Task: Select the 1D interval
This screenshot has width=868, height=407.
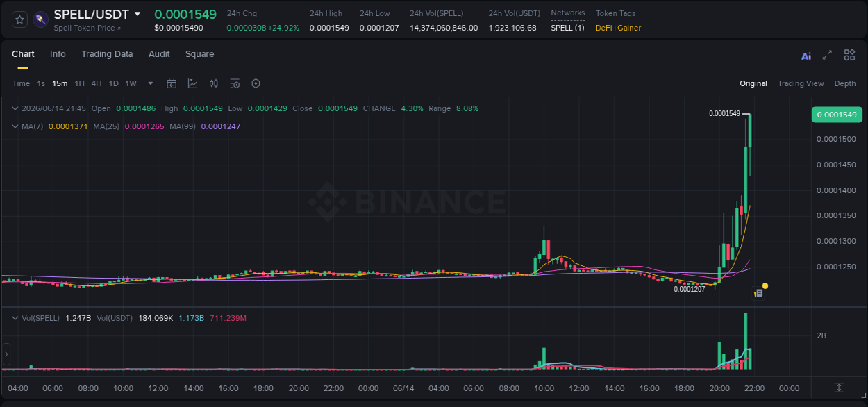Action: pos(113,83)
